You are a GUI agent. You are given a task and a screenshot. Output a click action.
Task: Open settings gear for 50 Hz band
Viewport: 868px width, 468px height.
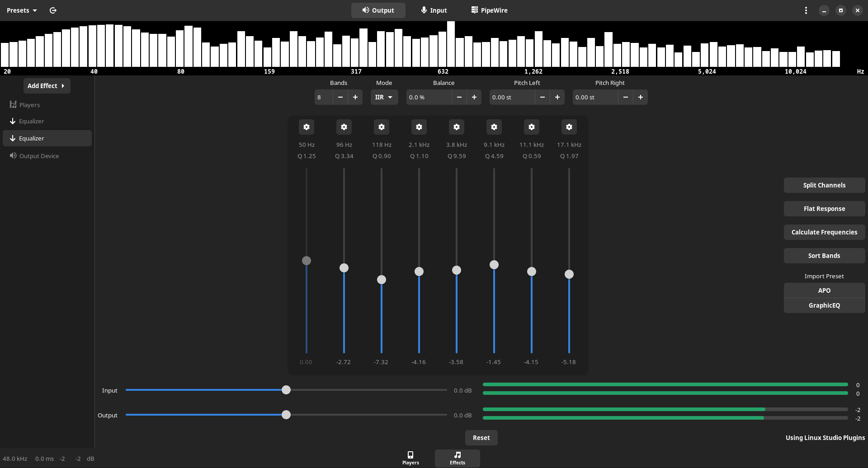(x=307, y=127)
